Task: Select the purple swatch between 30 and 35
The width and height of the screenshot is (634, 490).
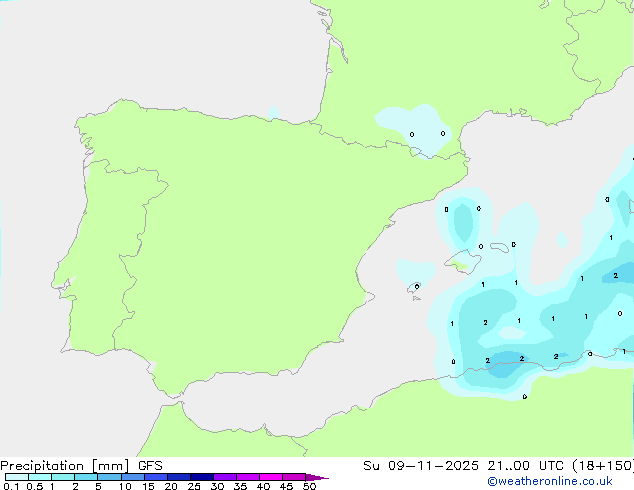Action: [x=225, y=477]
